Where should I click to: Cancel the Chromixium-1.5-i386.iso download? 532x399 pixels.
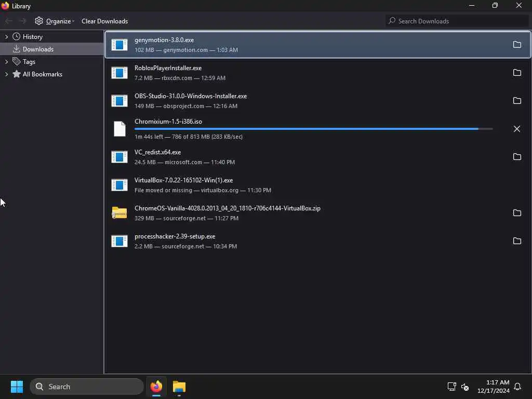[517, 129]
